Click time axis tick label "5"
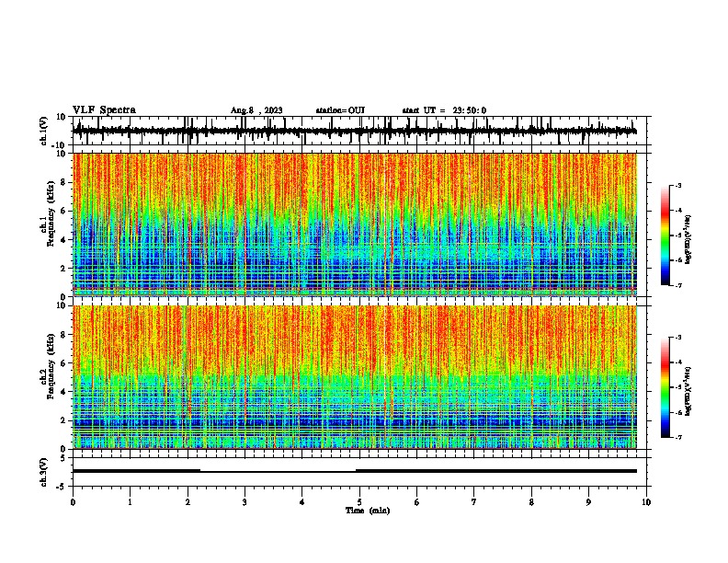The width and height of the screenshot is (728, 563). coord(359,502)
